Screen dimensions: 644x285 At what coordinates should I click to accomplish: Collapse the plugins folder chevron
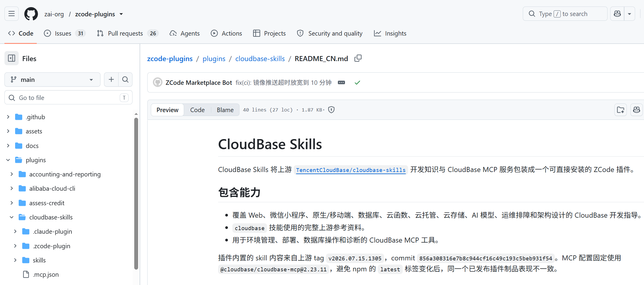(x=8, y=160)
